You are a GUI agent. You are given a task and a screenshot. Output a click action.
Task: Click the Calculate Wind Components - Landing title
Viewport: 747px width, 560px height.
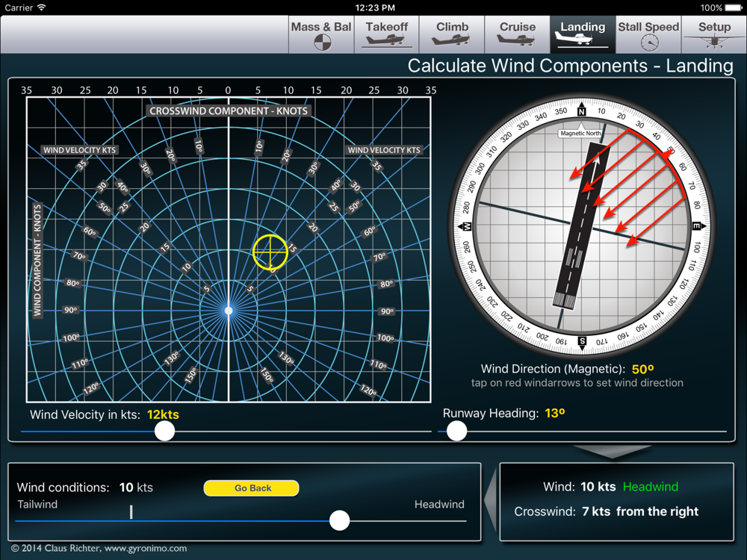point(570,66)
